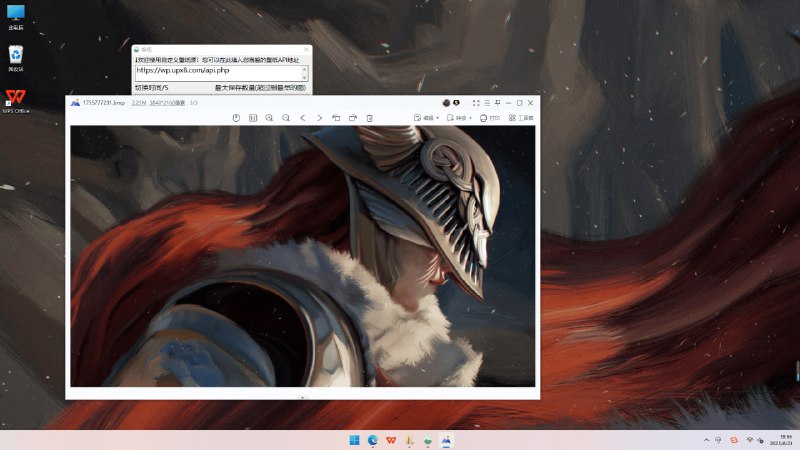Viewport: 800px width, 450px height.
Task: Click the displayed warrior image
Action: pos(303,256)
